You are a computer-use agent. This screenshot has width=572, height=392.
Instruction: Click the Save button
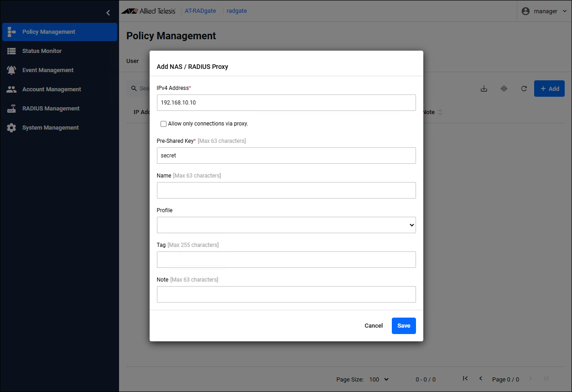pos(404,326)
